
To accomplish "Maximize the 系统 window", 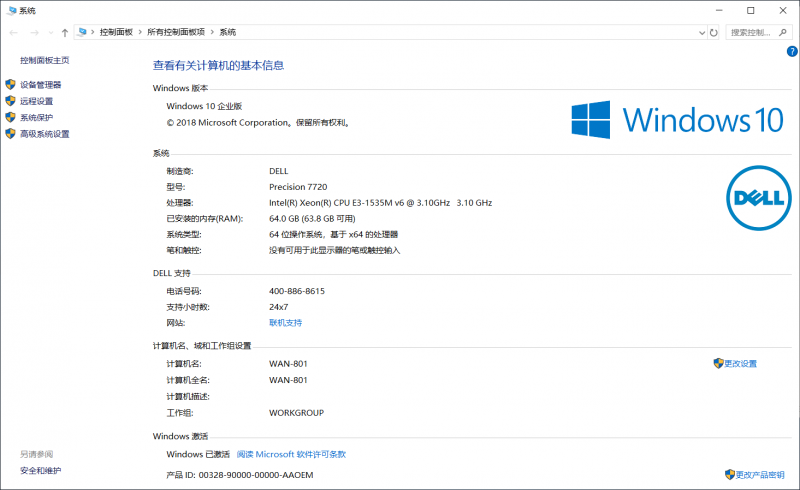I will (751, 10).
